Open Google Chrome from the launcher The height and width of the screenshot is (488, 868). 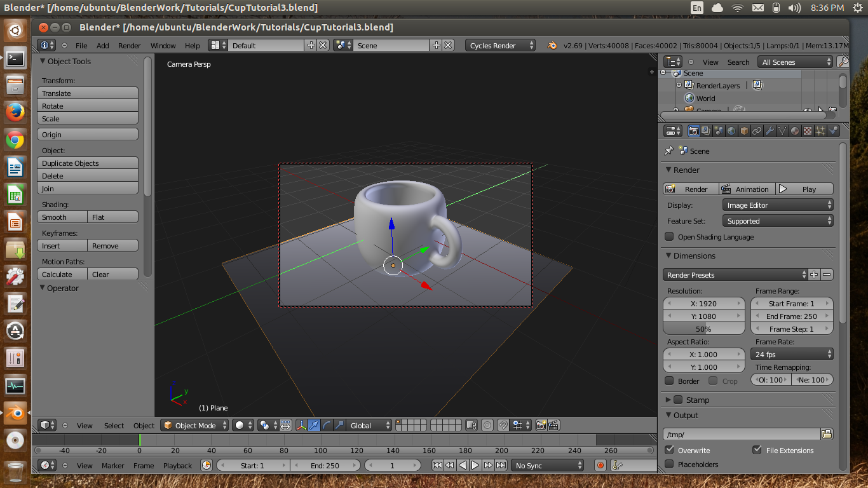pyautogui.click(x=15, y=140)
